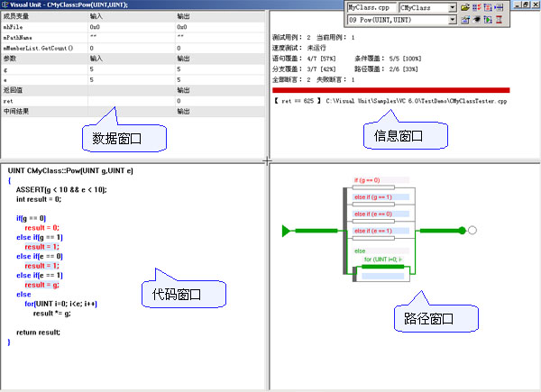Click the ASSERT(g < 10 && e < 10) line

coord(61,189)
